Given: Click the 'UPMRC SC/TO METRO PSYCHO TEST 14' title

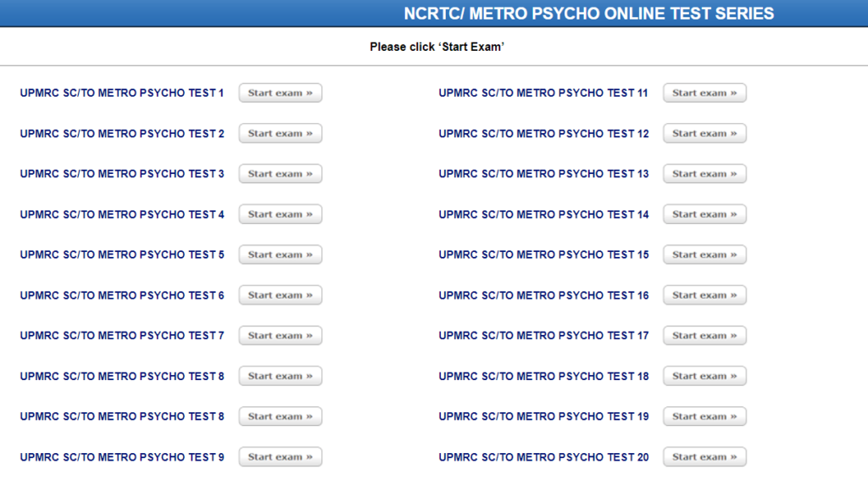Looking at the screenshot, I should tap(543, 215).
